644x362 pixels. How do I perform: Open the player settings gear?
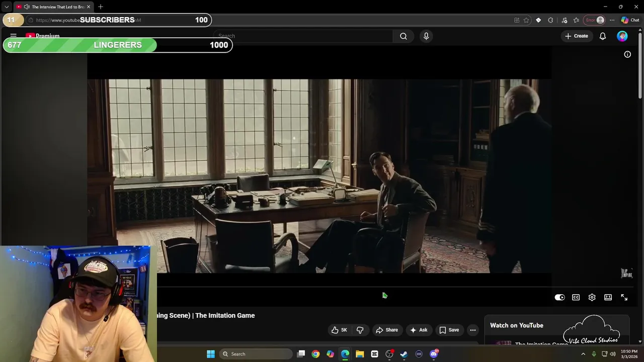(592, 297)
